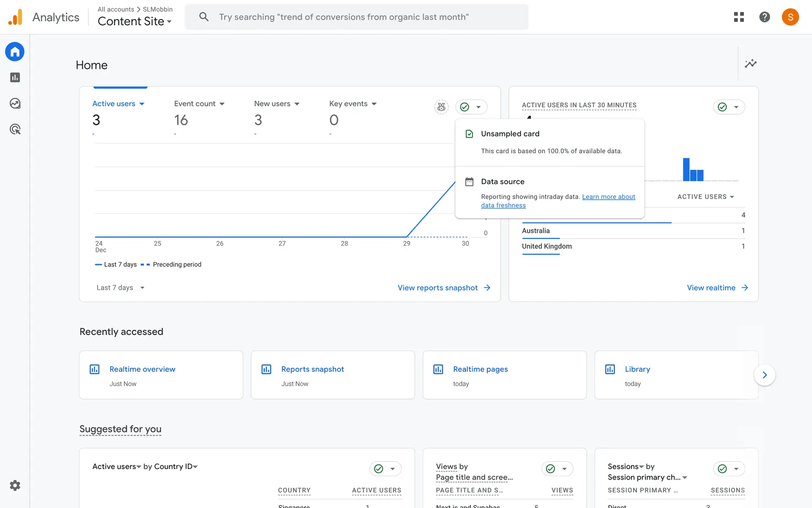This screenshot has height=508, width=812.
Task: Open the Advertising icon in sidebar
Action: [x=15, y=129]
